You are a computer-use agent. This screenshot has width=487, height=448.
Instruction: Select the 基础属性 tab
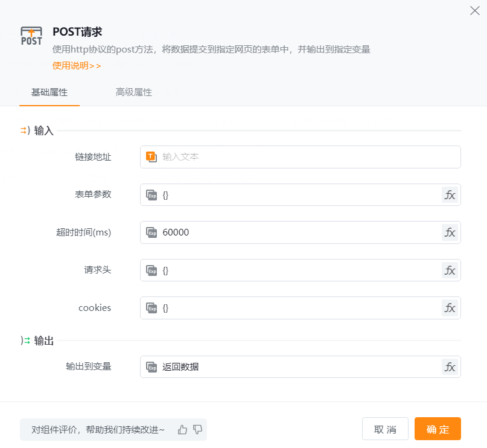49,92
